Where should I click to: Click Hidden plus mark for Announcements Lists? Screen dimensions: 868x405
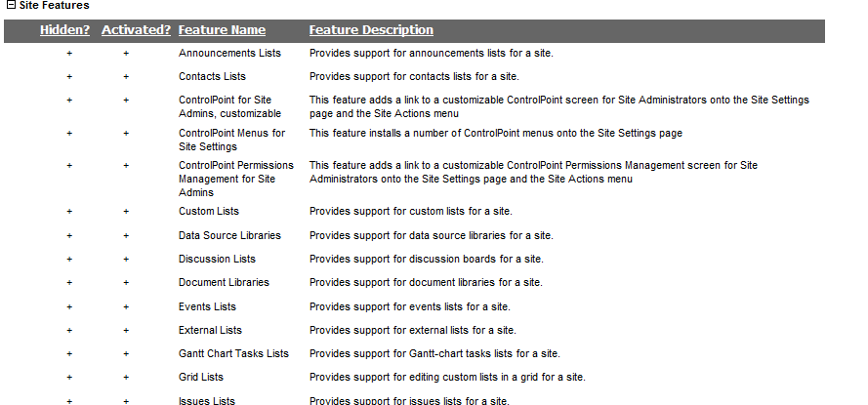[69, 53]
